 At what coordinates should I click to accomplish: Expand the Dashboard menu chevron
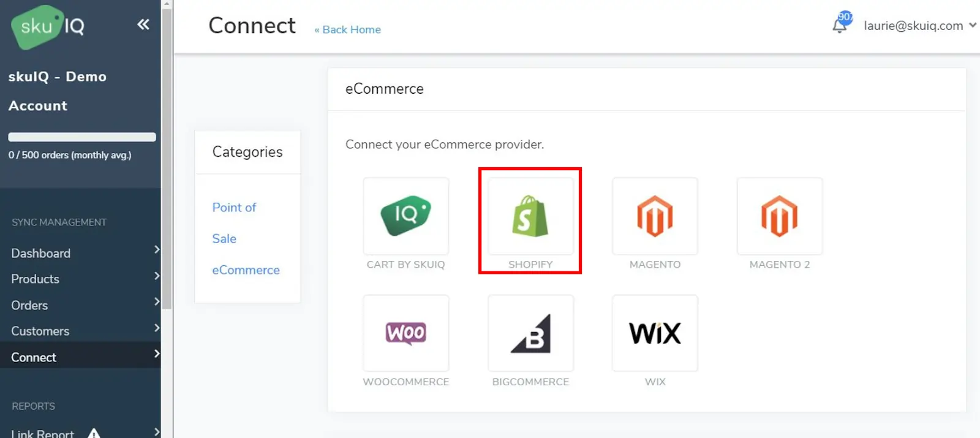[x=157, y=249]
